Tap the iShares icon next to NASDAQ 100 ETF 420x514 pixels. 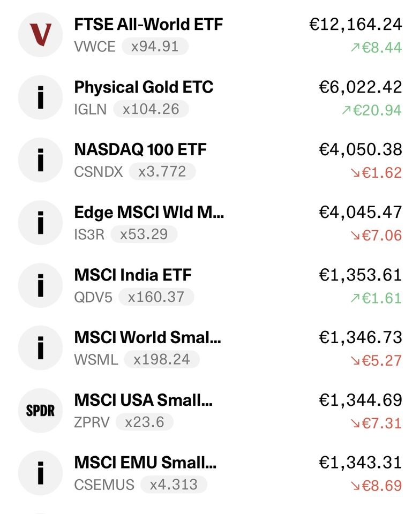pos(40,160)
